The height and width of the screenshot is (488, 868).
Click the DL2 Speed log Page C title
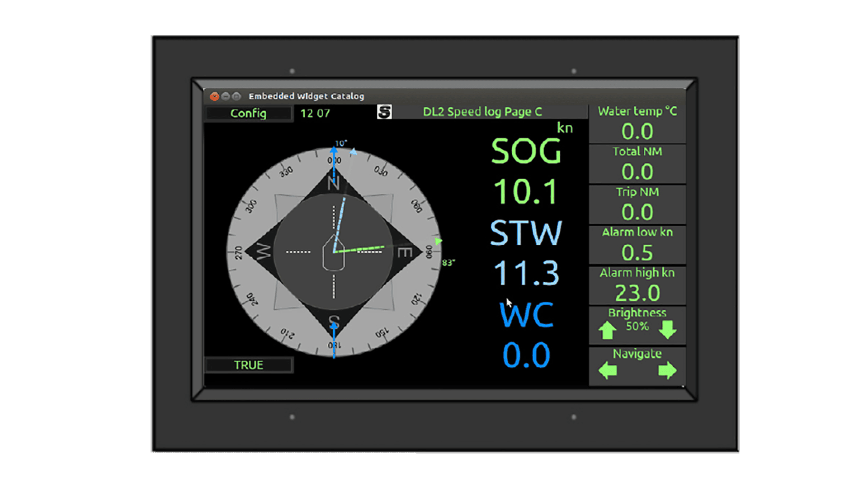[482, 112]
